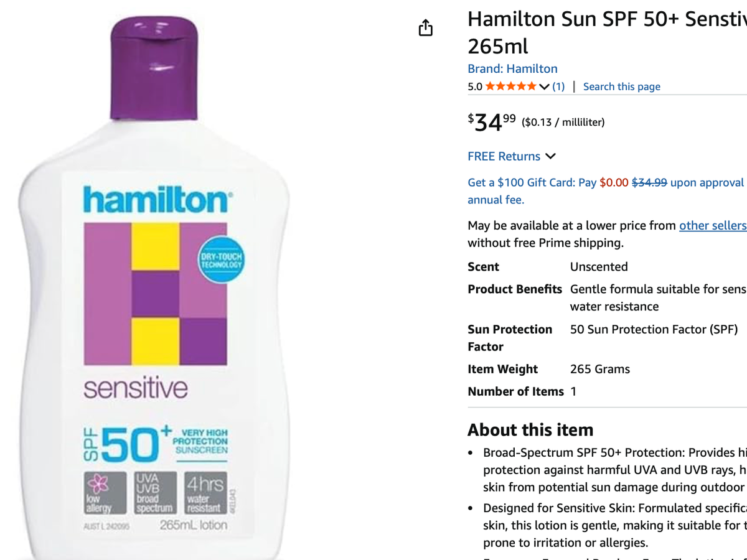Click the orange star rating icons
The image size is (747, 560).
(510, 86)
